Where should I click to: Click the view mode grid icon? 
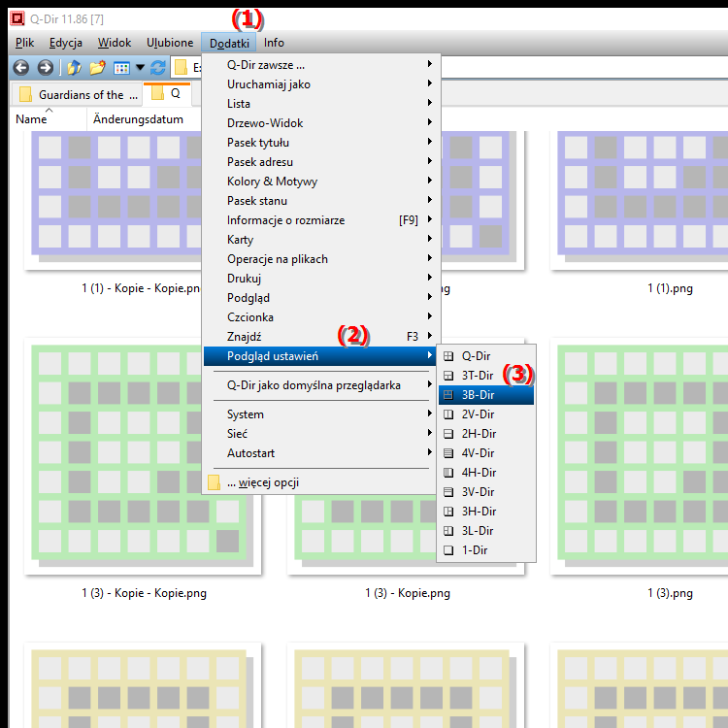[121, 68]
